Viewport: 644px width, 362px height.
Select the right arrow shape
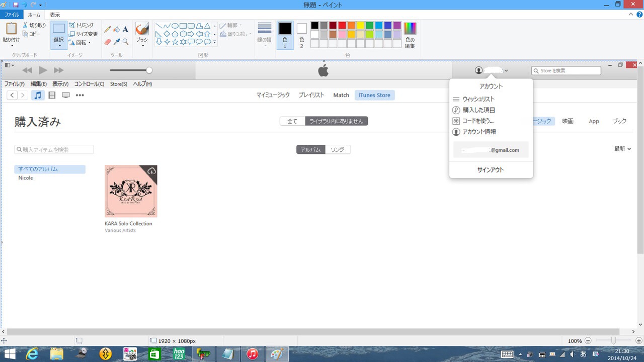tap(192, 34)
